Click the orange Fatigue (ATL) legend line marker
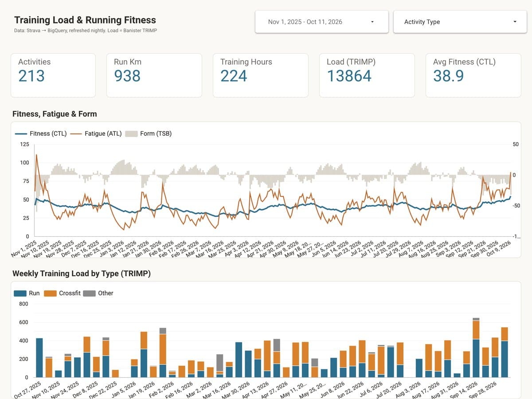 tap(76, 133)
